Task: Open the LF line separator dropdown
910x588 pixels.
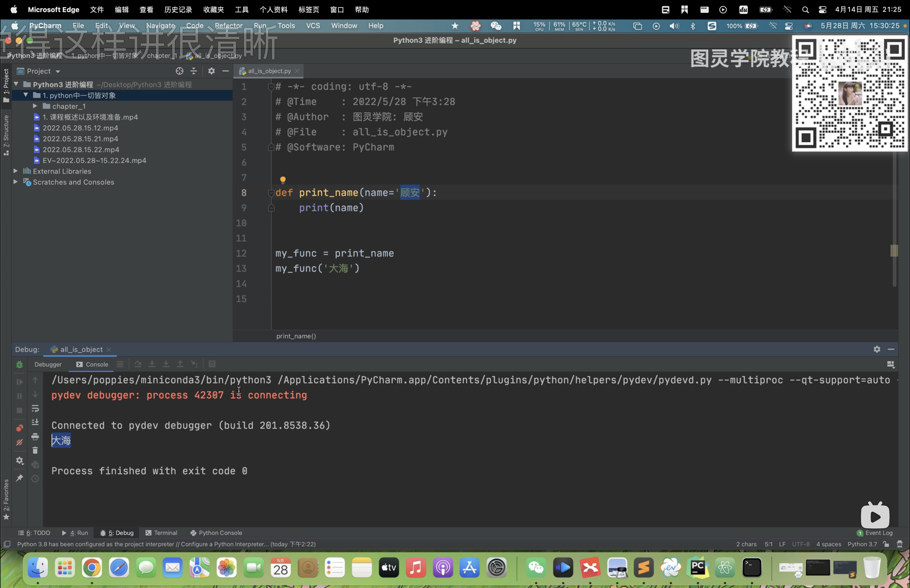Action: 782,544
